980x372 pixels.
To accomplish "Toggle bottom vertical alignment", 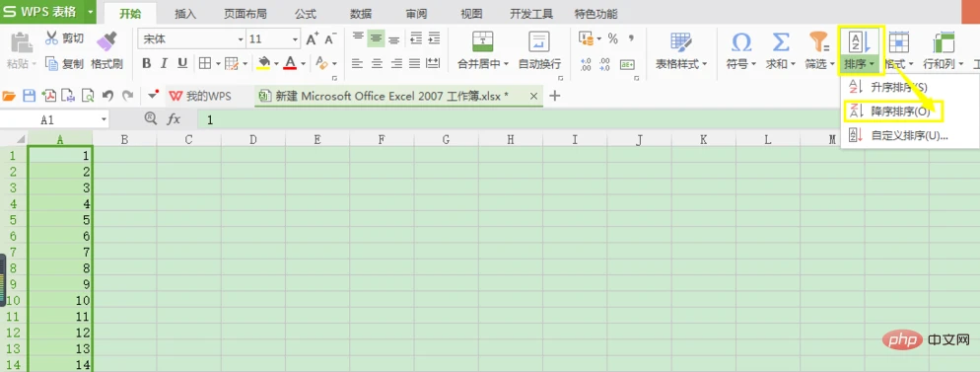I will pos(393,38).
